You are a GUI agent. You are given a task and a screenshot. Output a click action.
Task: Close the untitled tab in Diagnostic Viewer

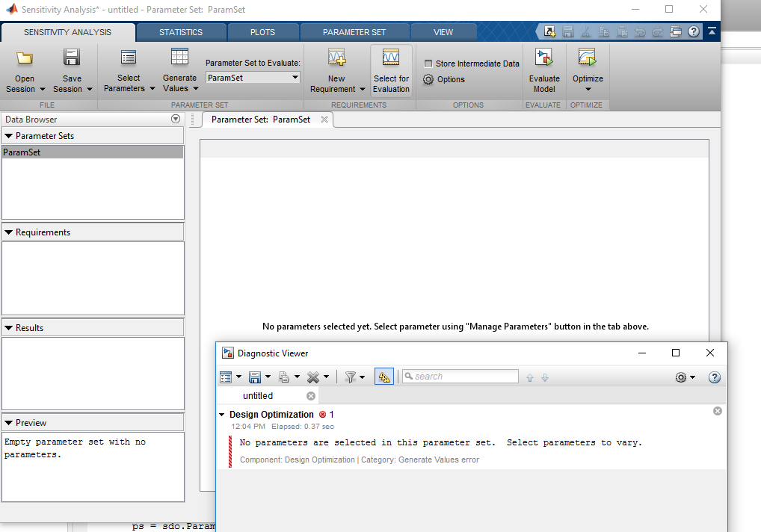(x=311, y=396)
